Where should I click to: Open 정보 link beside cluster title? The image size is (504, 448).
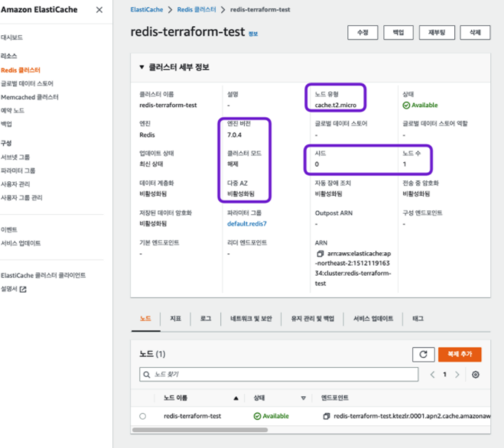pyautogui.click(x=253, y=34)
